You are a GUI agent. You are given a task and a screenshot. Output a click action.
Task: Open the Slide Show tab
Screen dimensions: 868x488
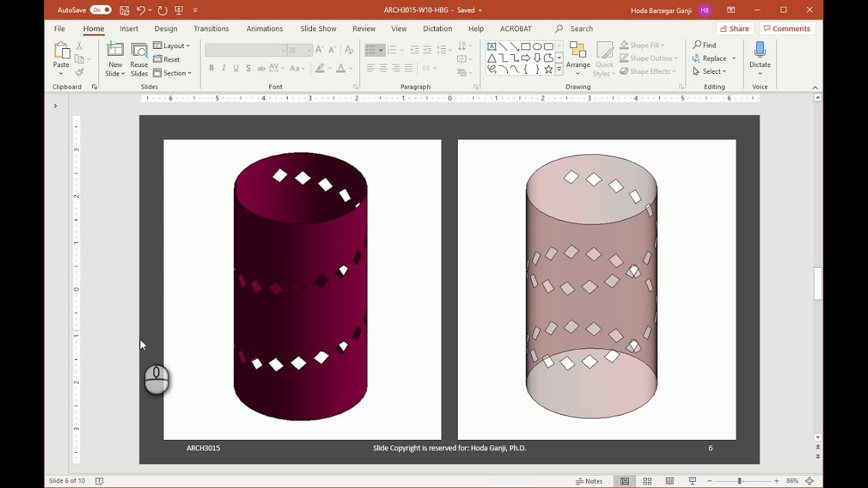coord(318,28)
